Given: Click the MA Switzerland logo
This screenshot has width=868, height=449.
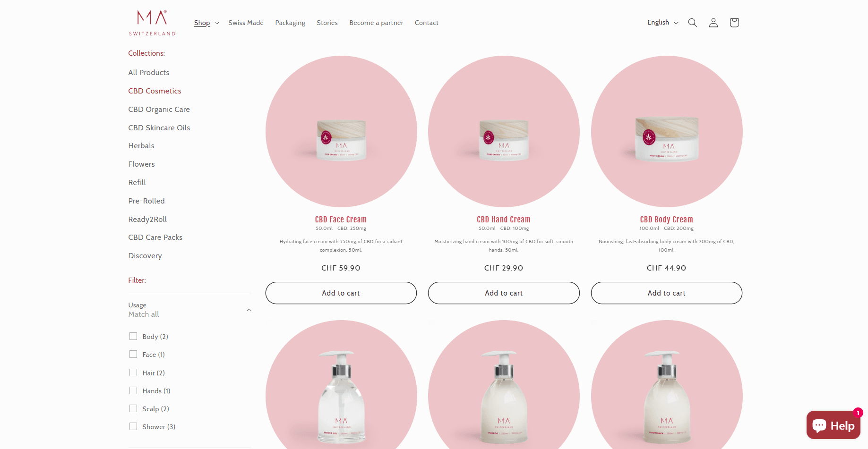Looking at the screenshot, I should click(x=152, y=23).
